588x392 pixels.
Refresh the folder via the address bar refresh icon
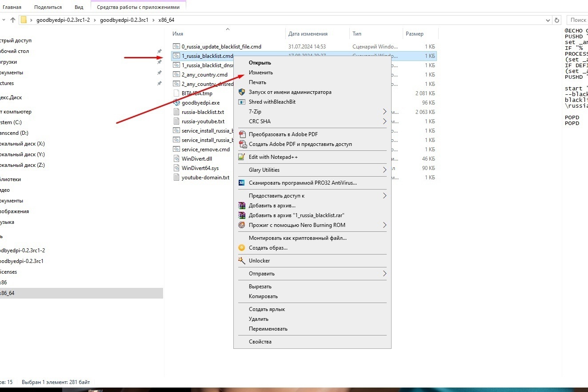click(557, 20)
